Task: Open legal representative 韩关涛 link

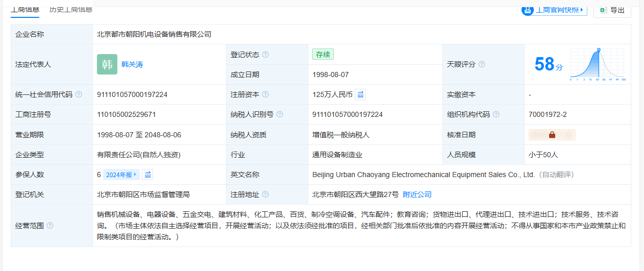Action: (132, 64)
